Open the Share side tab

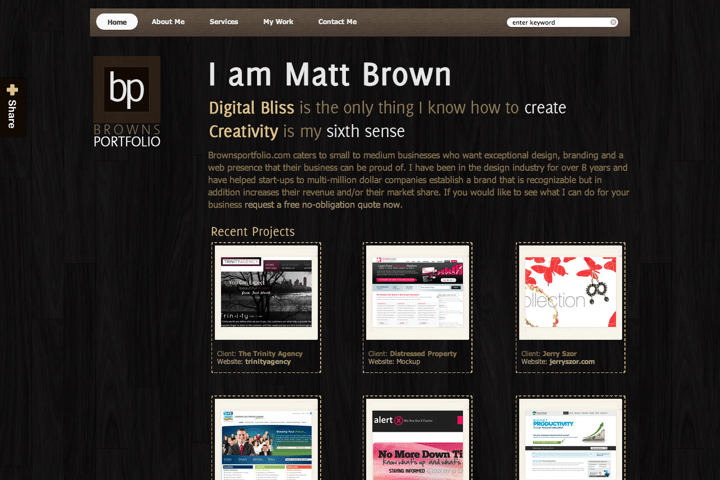coord(12,107)
